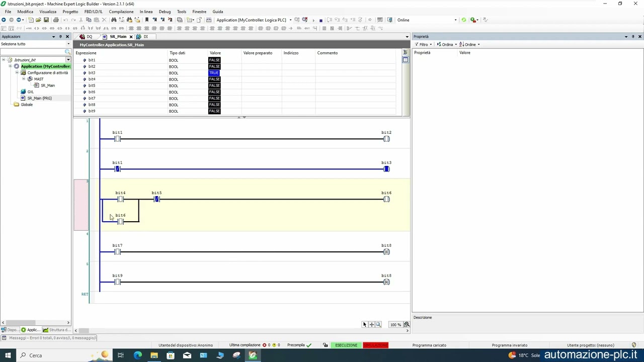Toggle the bit3 coil
The width and height of the screenshot is (644, 362).
[386, 169]
